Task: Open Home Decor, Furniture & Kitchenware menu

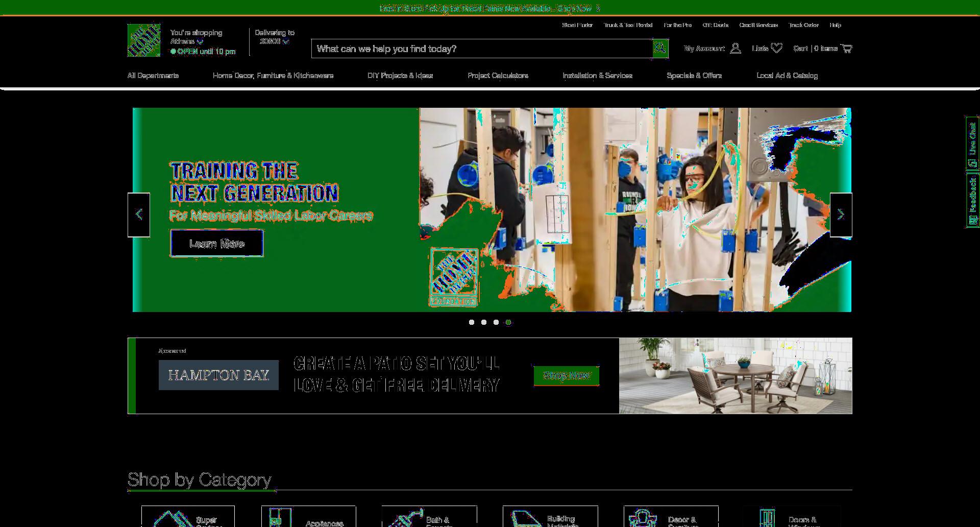Action: click(x=273, y=76)
